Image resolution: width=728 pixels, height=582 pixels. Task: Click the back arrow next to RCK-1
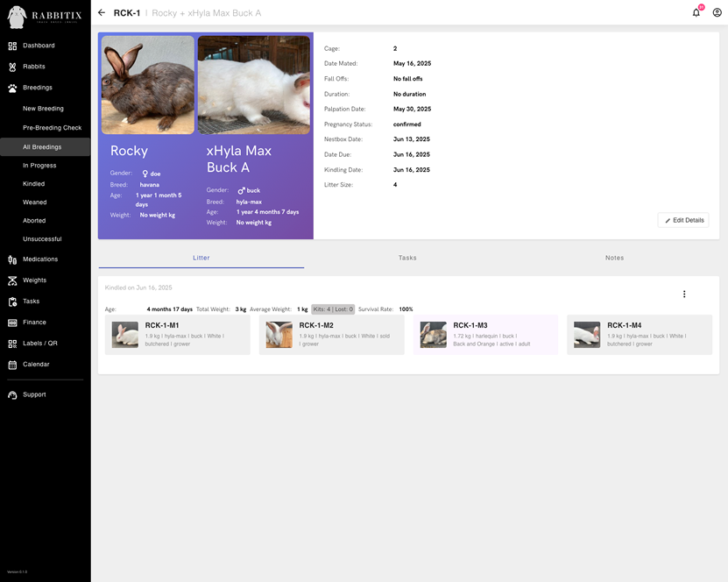coord(101,12)
